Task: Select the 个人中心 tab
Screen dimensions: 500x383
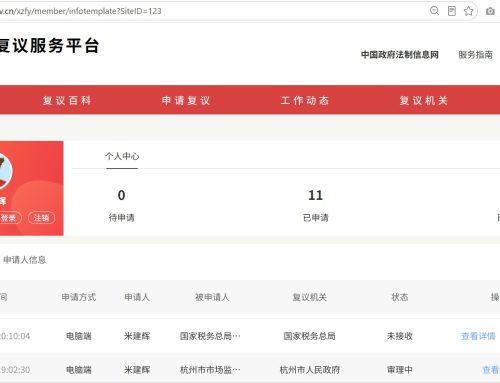Action: (122, 156)
